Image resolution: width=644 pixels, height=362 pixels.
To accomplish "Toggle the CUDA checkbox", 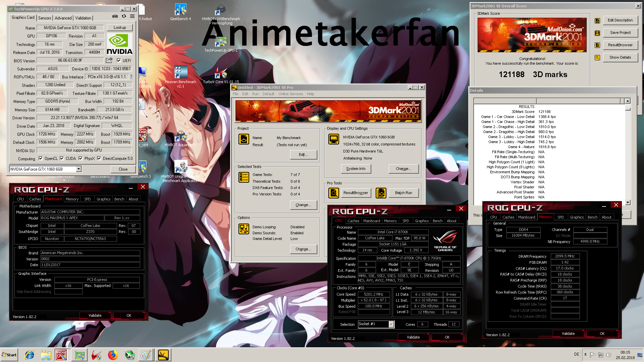I will [62, 159].
